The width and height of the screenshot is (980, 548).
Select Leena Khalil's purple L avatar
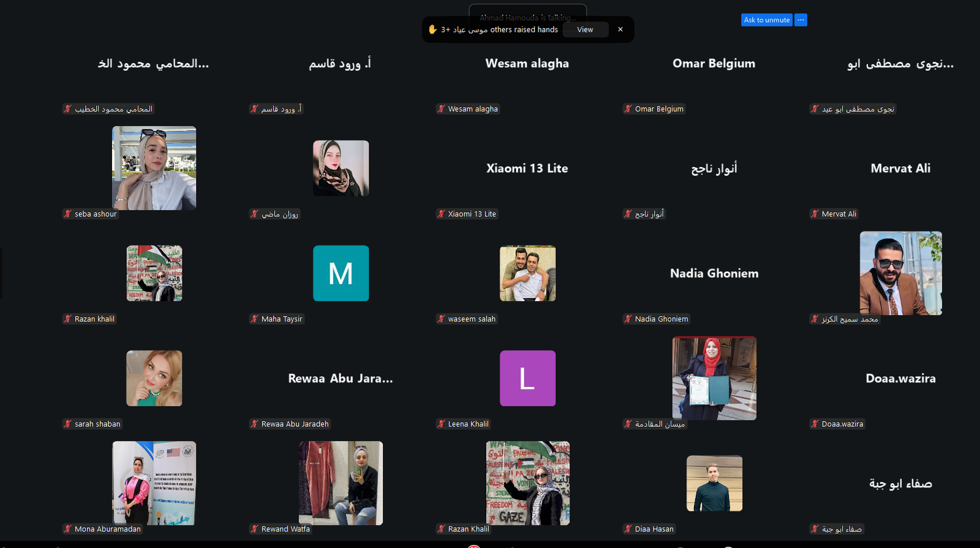tap(527, 378)
